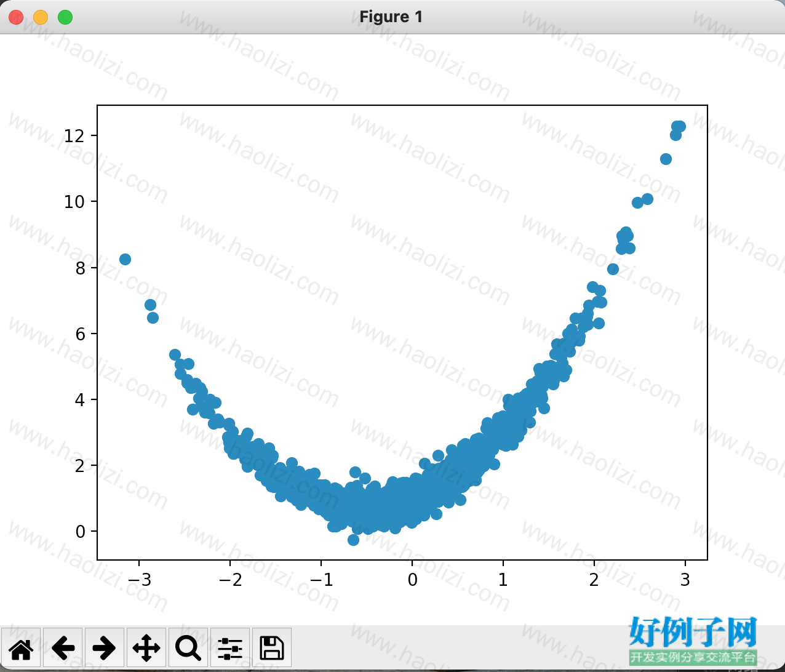The height and width of the screenshot is (672, 785).
Task: Click the 'Figure 1' window title
Action: (391, 17)
